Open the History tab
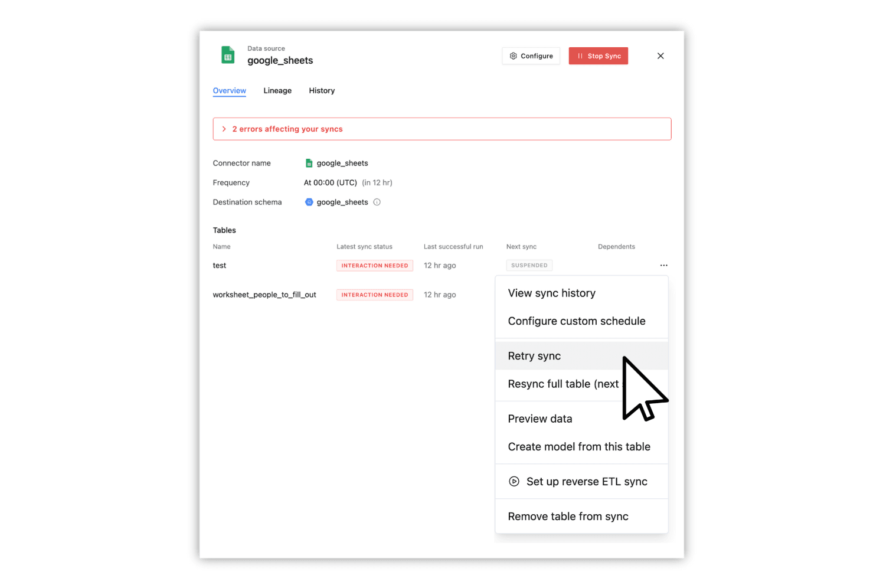883x588 pixels. pos(322,90)
